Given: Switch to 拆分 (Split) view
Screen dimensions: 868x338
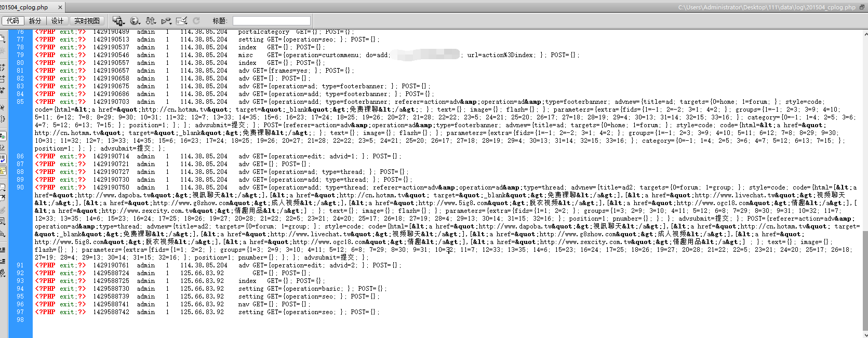Looking at the screenshot, I should click(35, 21).
